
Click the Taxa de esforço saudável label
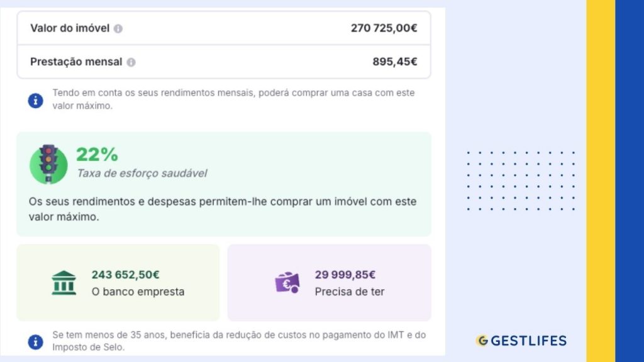pos(142,173)
